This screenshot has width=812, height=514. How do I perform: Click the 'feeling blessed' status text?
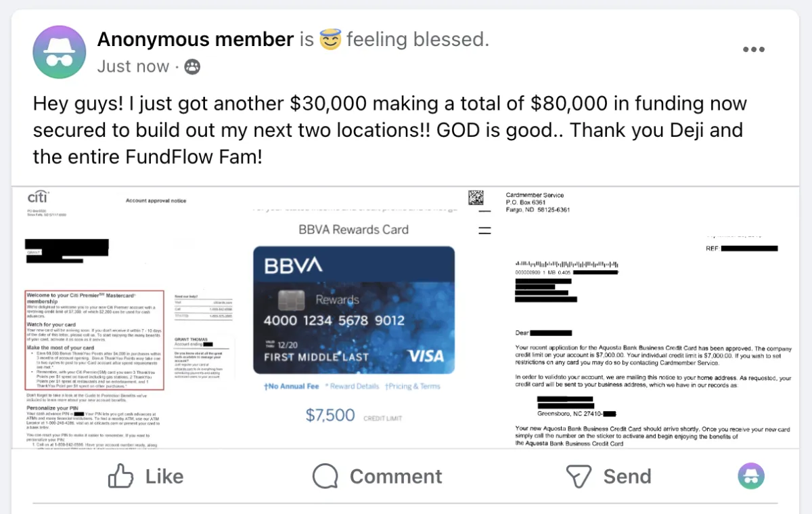tap(417, 40)
